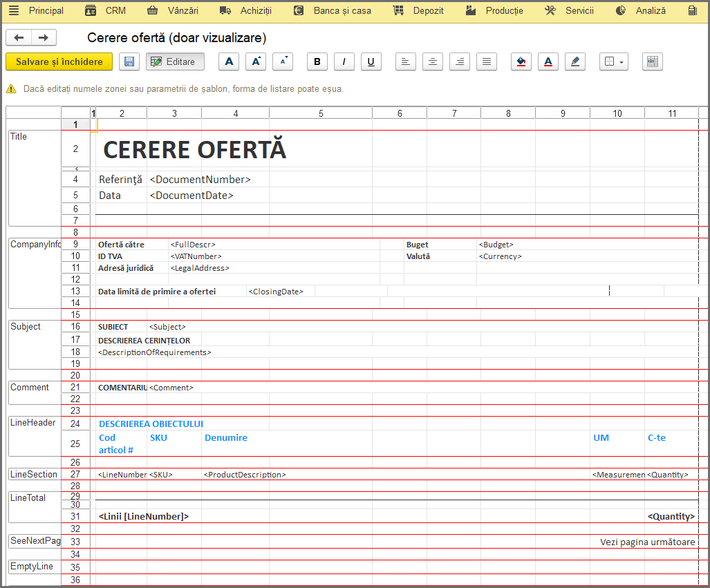Open the hamburger main menu
Viewport: 710px width, 588px height.
[14, 10]
